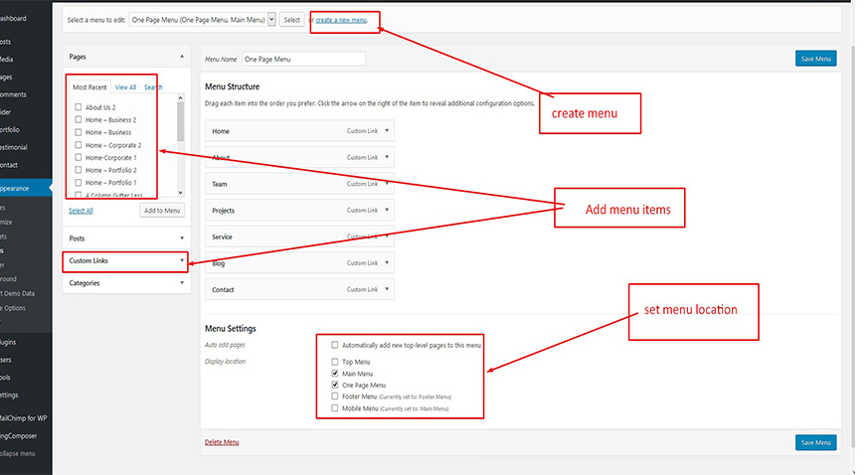The width and height of the screenshot is (868, 475).
Task: Check the Top Menu display location
Action: point(335,362)
